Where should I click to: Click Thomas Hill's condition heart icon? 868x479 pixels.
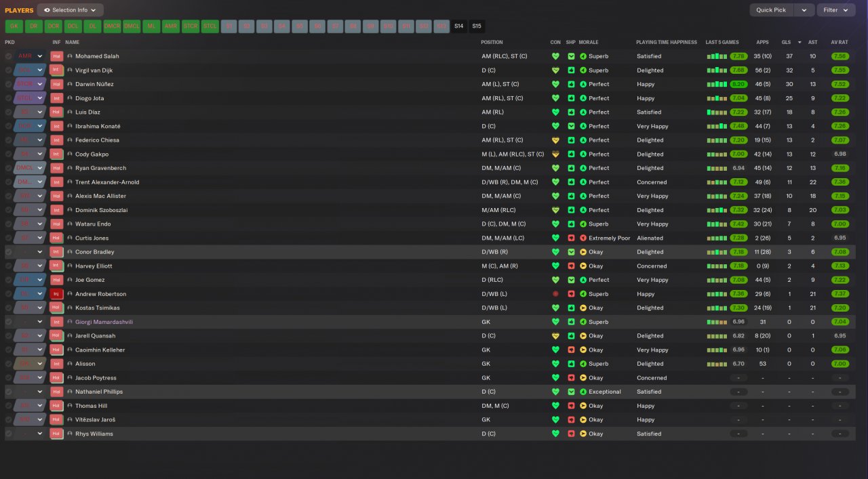[555, 406]
